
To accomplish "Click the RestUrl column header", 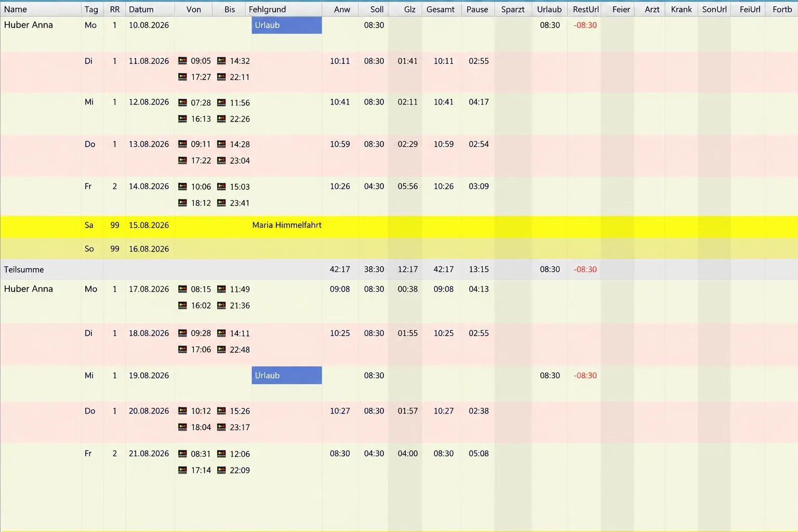I will click(x=586, y=9).
